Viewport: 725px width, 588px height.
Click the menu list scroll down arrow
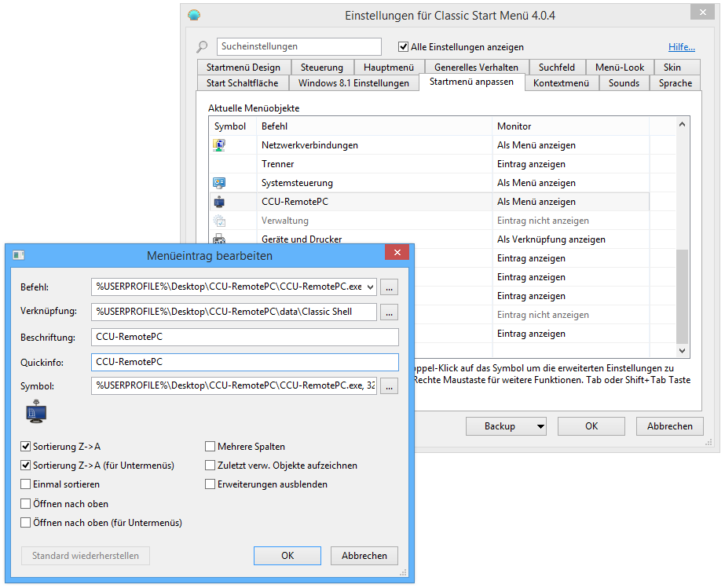[682, 351]
